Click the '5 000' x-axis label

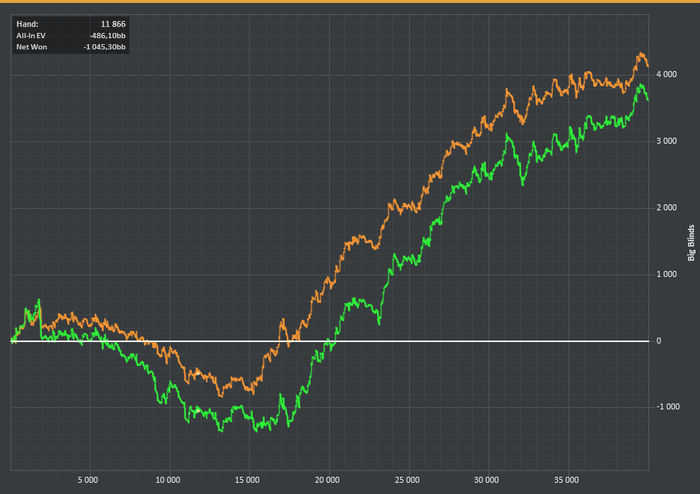tap(88, 480)
